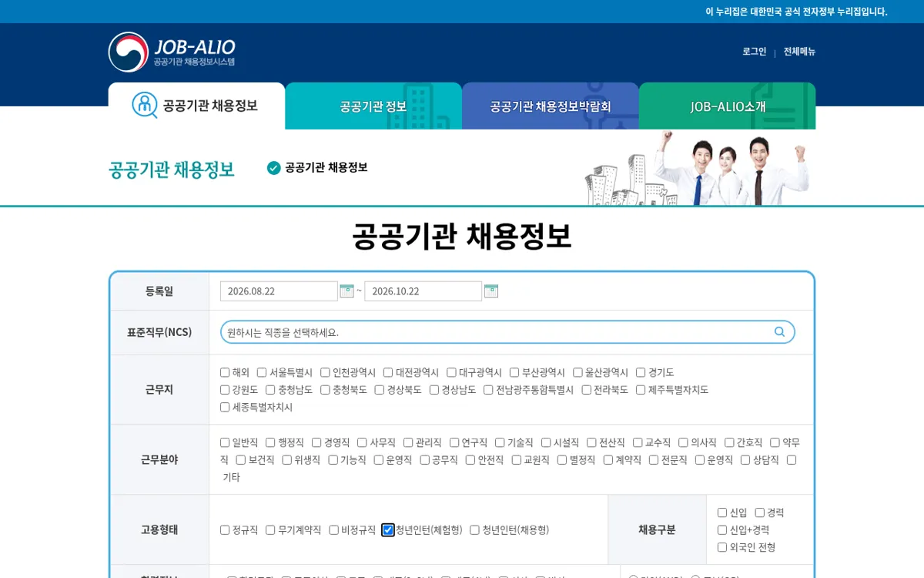
Task: Select the 전문직 checkbox
Action: click(x=654, y=460)
